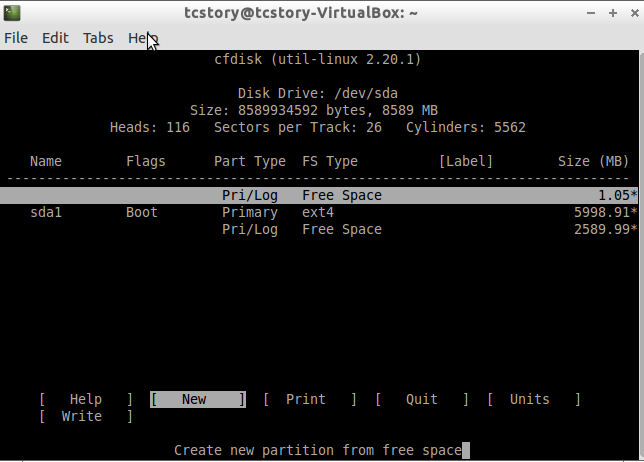
Task: Click the FS Type column header
Action: click(x=330, y=161)
